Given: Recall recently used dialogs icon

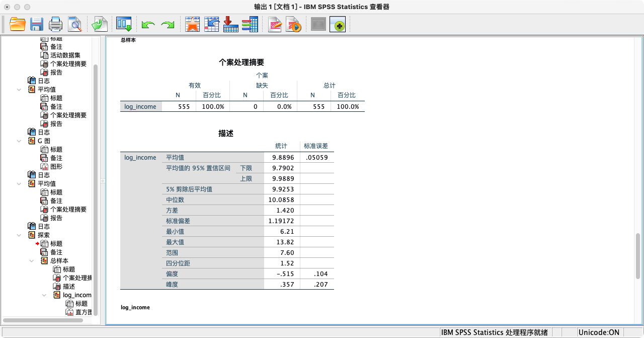Looking at the screenshot, I should [124, 24].
